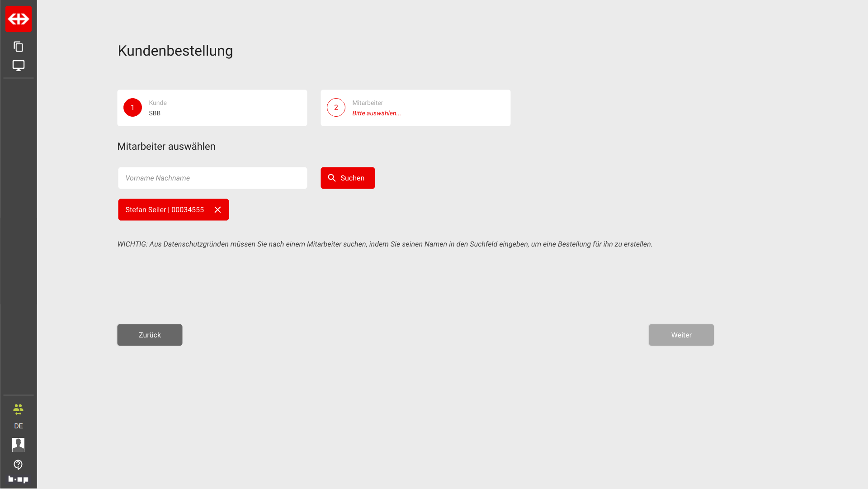This screenshot has width=868, height=489.
Task: Click the red 'Bitte auswählen...' text
Action: click(377, 114)
